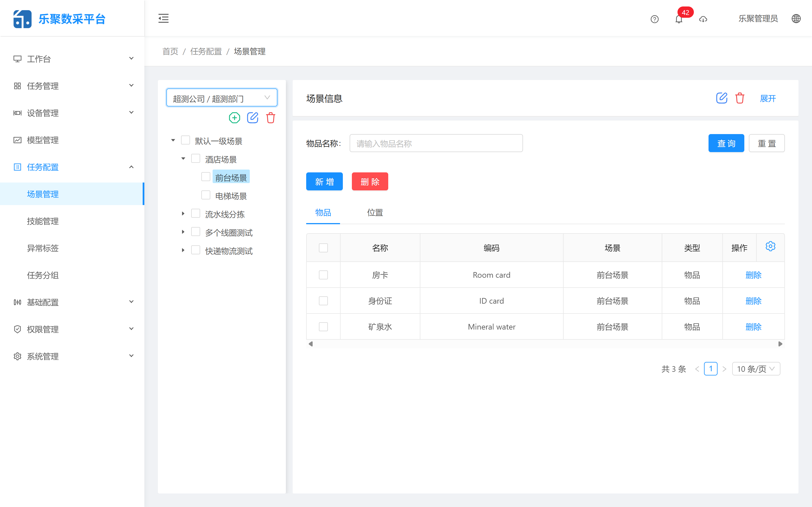The height and width of the screenshot is (507, 812).
Task: Open the 10条/页 page size dropdown
Action: pos(756,368)
